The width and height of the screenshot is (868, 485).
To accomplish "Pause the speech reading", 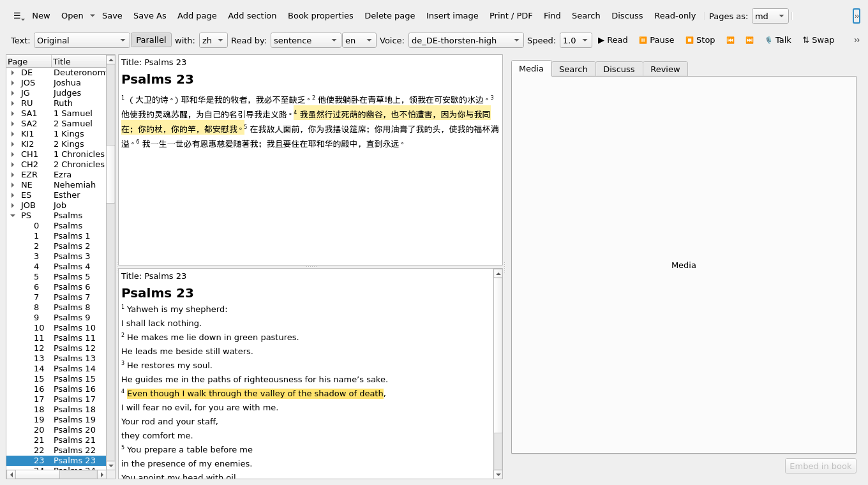I will click(x=656, y=40).
